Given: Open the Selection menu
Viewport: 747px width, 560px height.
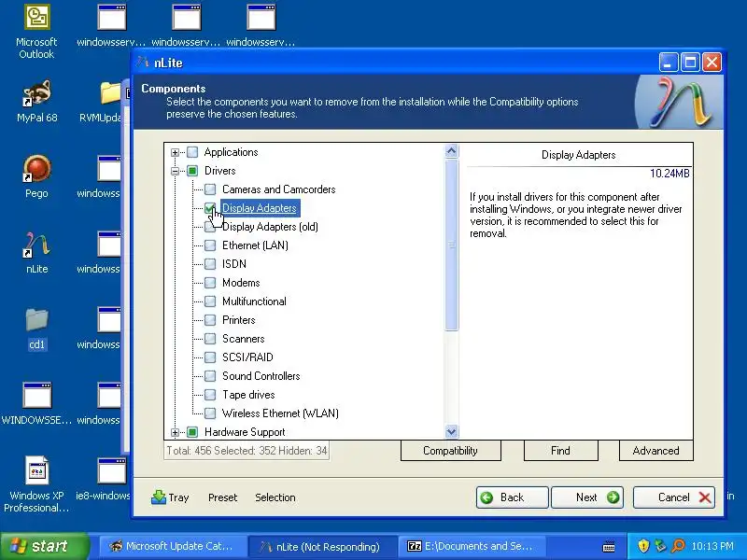Looking at the screenshot, I should (x=275, y=497).
